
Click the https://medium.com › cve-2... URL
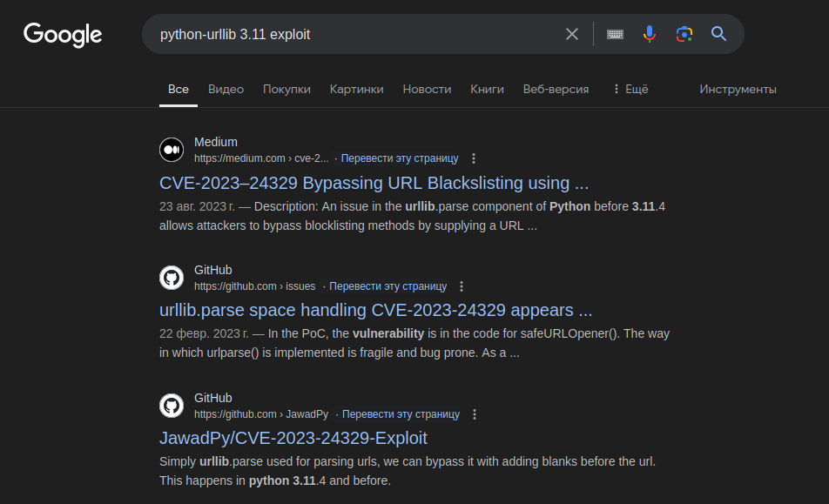click(x=261, y=158)
